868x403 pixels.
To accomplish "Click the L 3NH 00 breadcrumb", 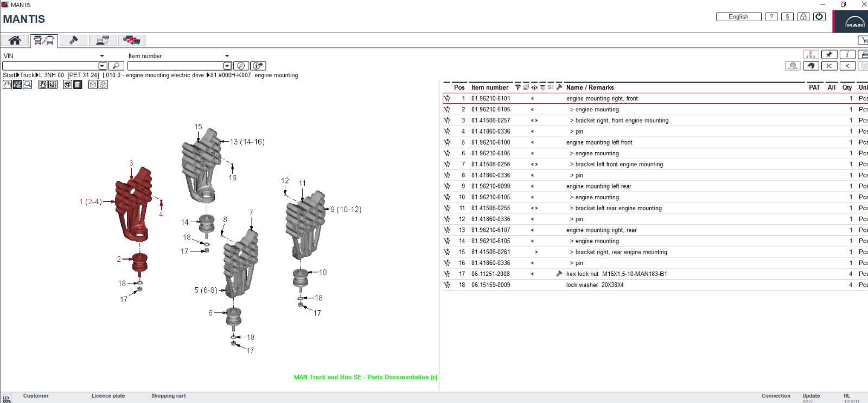I will (51, 75).
